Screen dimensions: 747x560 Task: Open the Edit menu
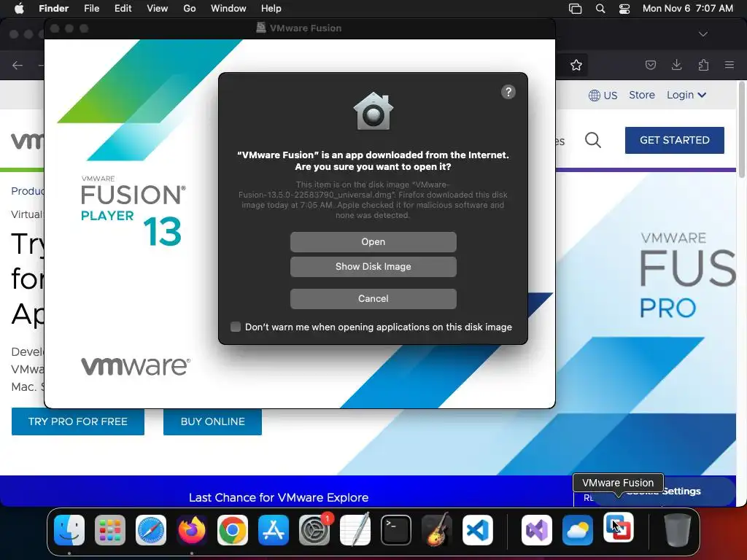coord(123,9)
